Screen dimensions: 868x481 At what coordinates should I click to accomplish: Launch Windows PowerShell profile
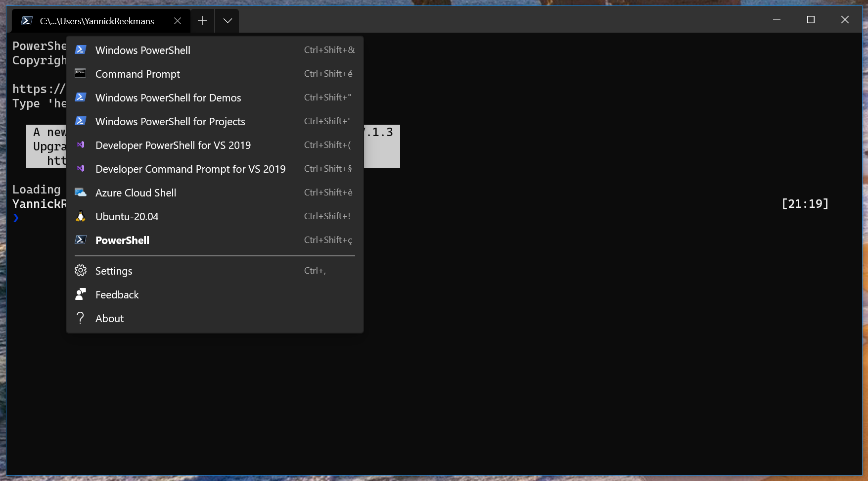(215, 50)
